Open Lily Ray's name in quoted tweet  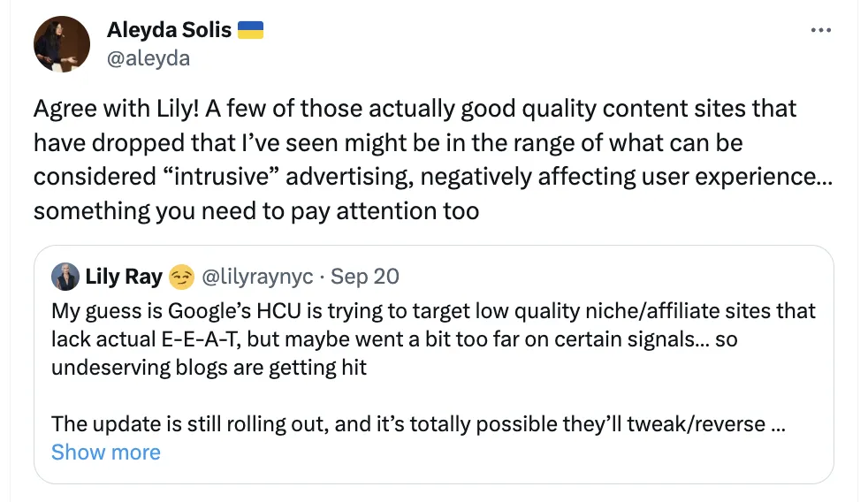[124, 277]
